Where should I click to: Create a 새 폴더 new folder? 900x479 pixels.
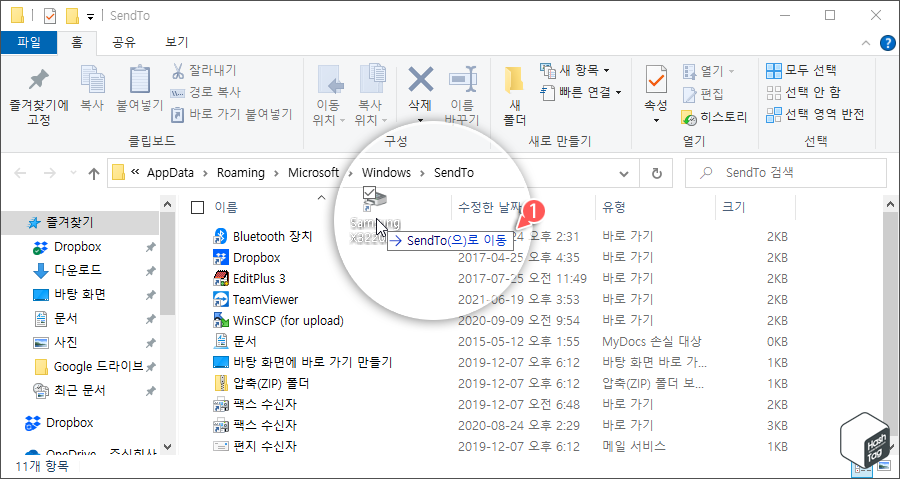pyautogui.click(x=514, y=96)
